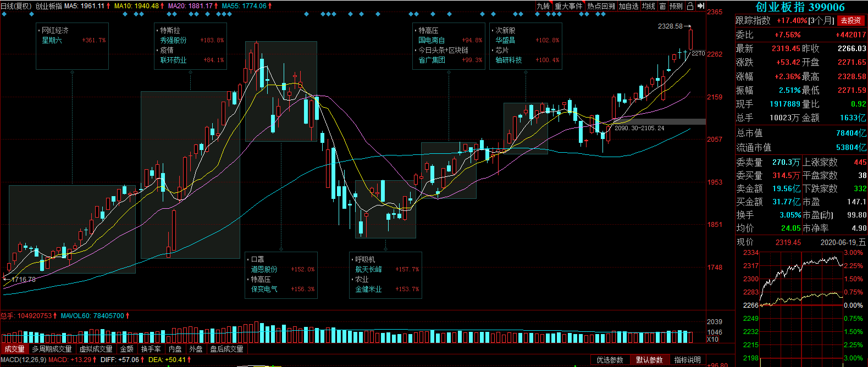The height and width of the screenshot is (367, 868).
Task: Click the 预测 forecast tool
Action: pos(676,6)
